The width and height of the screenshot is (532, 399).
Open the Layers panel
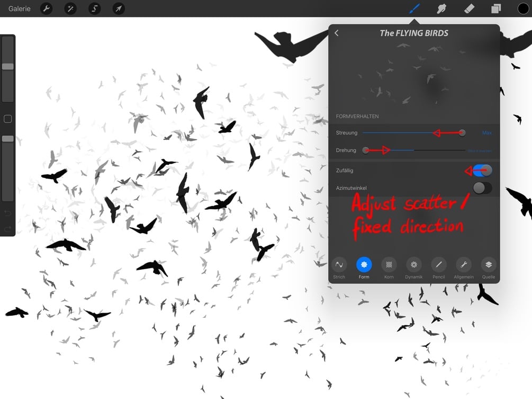496,8
